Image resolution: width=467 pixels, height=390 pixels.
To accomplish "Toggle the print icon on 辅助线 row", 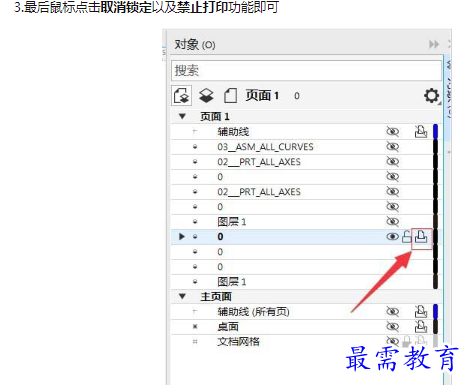I will point(421,132).
